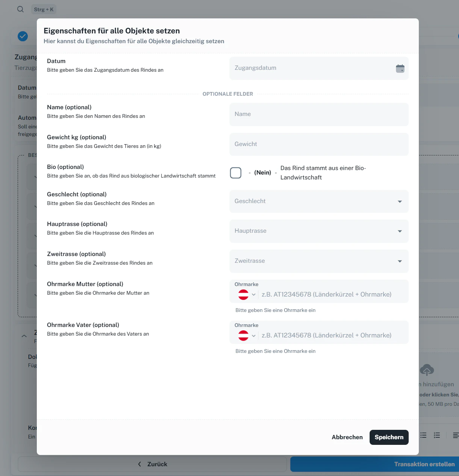Expand country code chevron for Ohrmarke Vater
The height and width of the screenshot is (476, 459).
click(x=254, y=336)
